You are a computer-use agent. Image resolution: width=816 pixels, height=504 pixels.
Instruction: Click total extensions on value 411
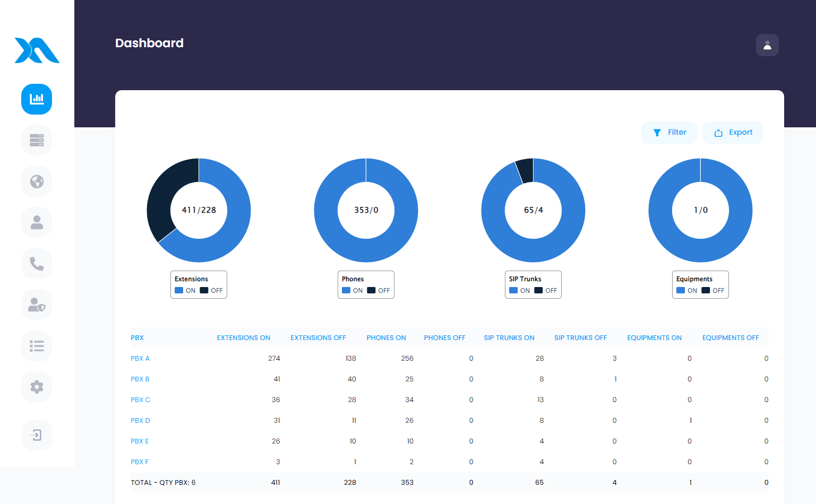pyautogui.click(x=276, y=483)
